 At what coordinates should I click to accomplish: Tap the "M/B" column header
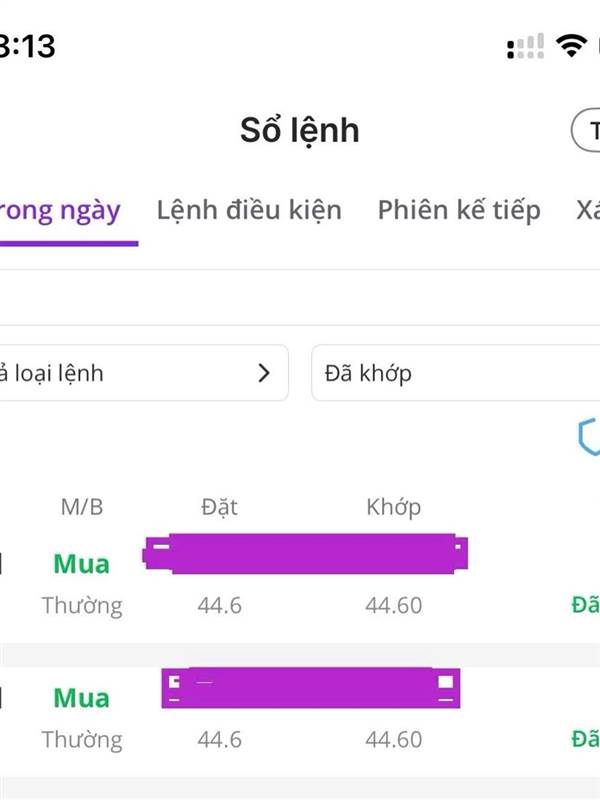point(81,507)
